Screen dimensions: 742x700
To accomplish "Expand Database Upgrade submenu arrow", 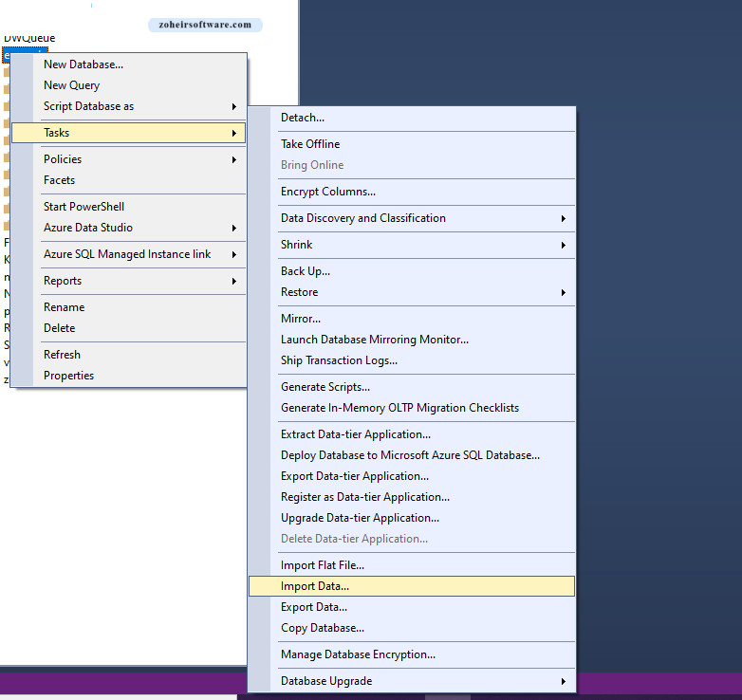I will click(x=563, y=681).
